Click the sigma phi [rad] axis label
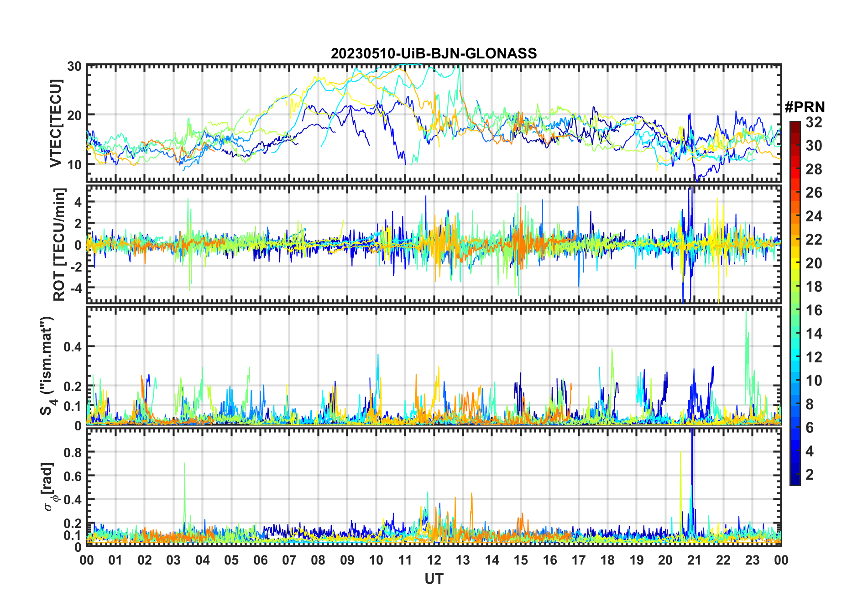The width and height of the screenshot is (868, 607). coord(49,487)
